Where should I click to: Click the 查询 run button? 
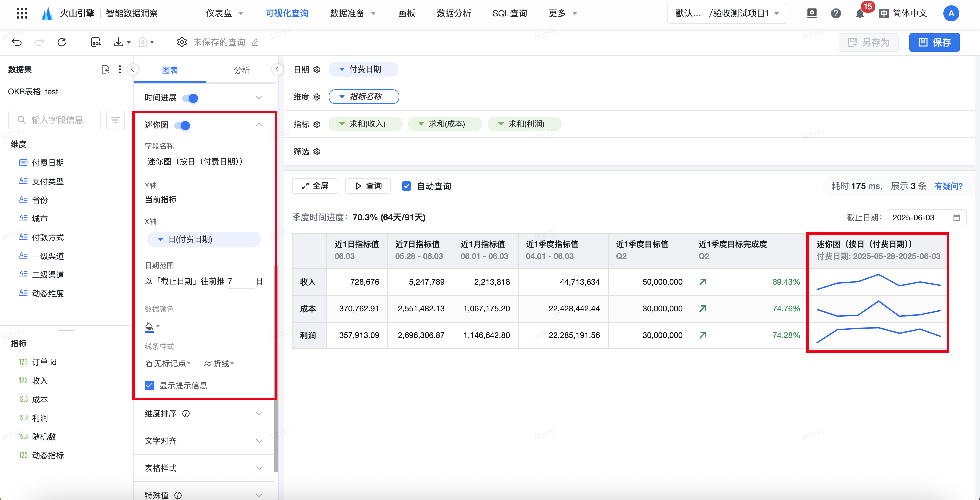(368, 186)
